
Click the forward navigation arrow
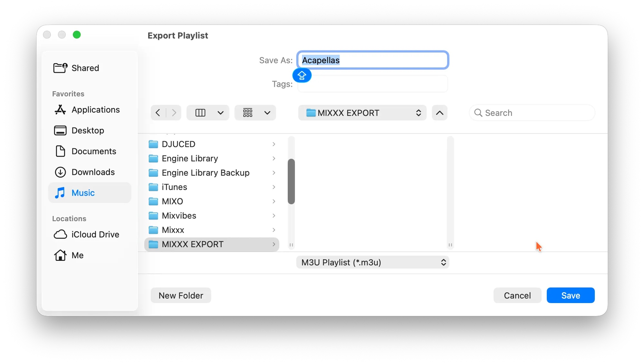coord(174,113)
